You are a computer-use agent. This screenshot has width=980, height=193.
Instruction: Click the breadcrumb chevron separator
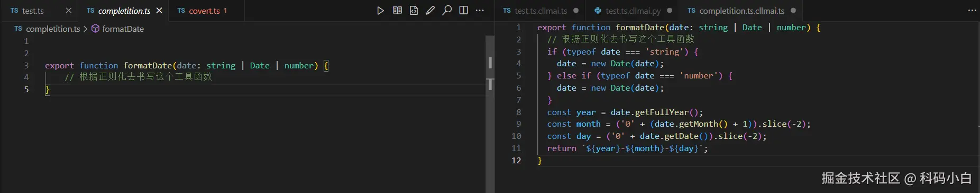(x=85, y=29)
